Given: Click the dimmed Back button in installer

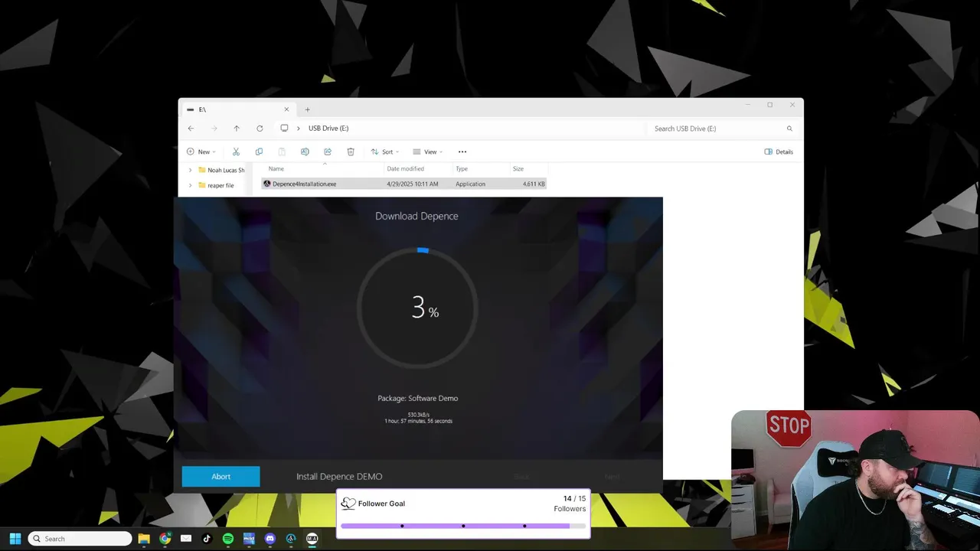Looking at the screenshot, I should click(521, 477).
